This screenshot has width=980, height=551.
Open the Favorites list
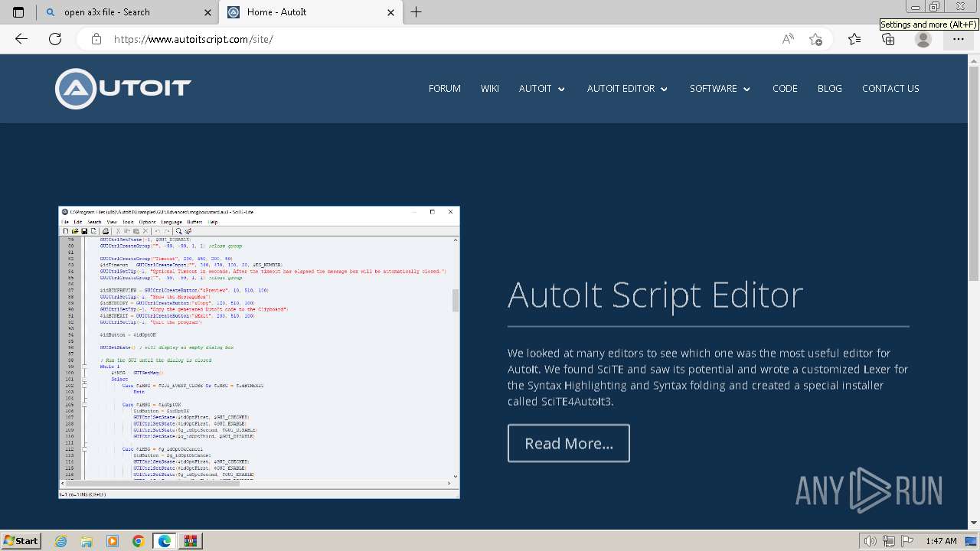point(854,39)
